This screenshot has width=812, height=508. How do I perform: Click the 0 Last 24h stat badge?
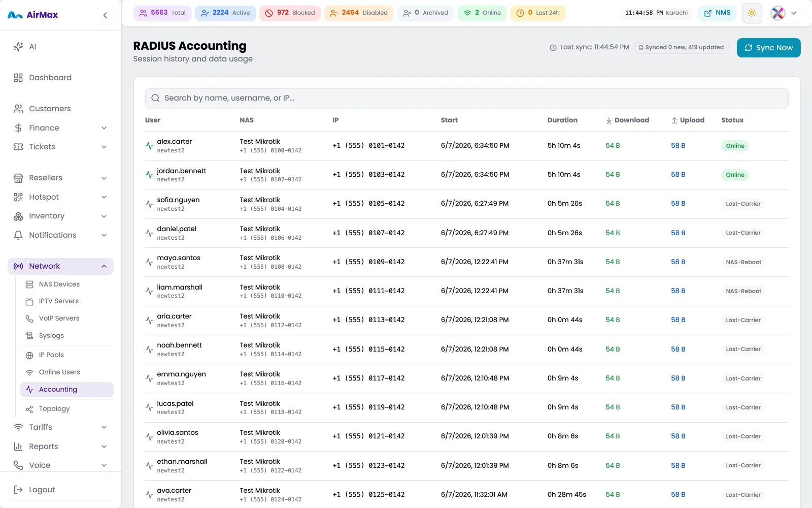point(538,13)
